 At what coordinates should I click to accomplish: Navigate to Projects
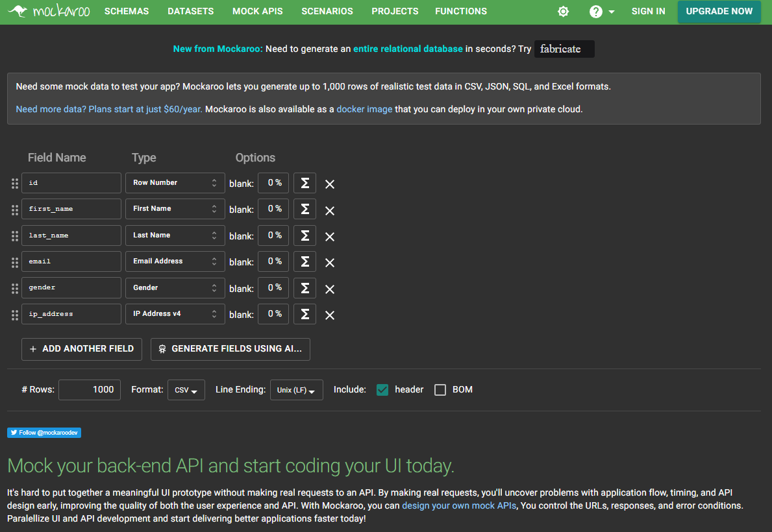pyautogui.click(x=395, y=11)
